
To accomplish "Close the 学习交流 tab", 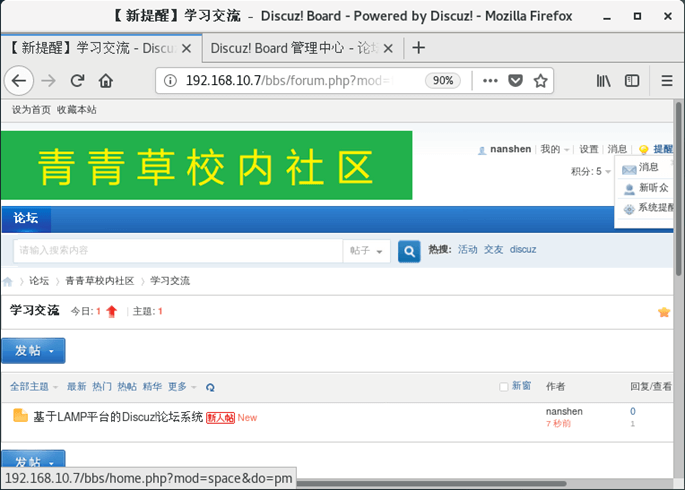I will click(x=187, y=48).
